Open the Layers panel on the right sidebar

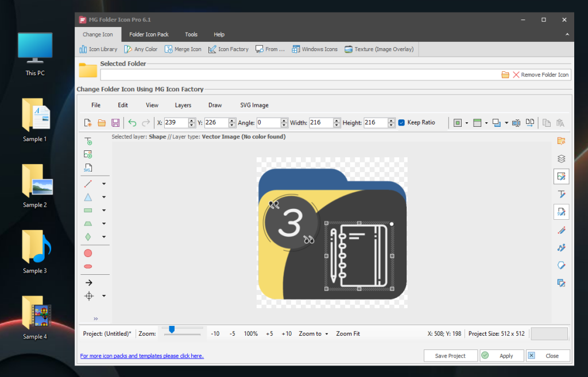[x=562, y=159]
